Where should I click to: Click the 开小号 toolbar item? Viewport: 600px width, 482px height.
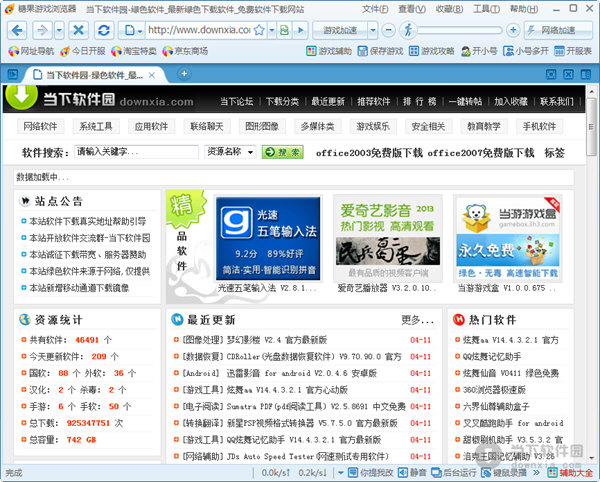pyautogui.click(x=479, y=51)
